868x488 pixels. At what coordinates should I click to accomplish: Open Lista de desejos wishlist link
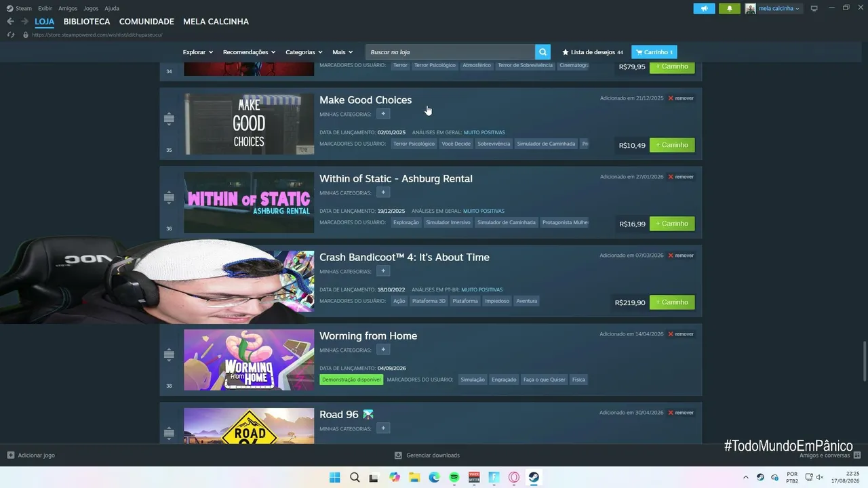593,52
